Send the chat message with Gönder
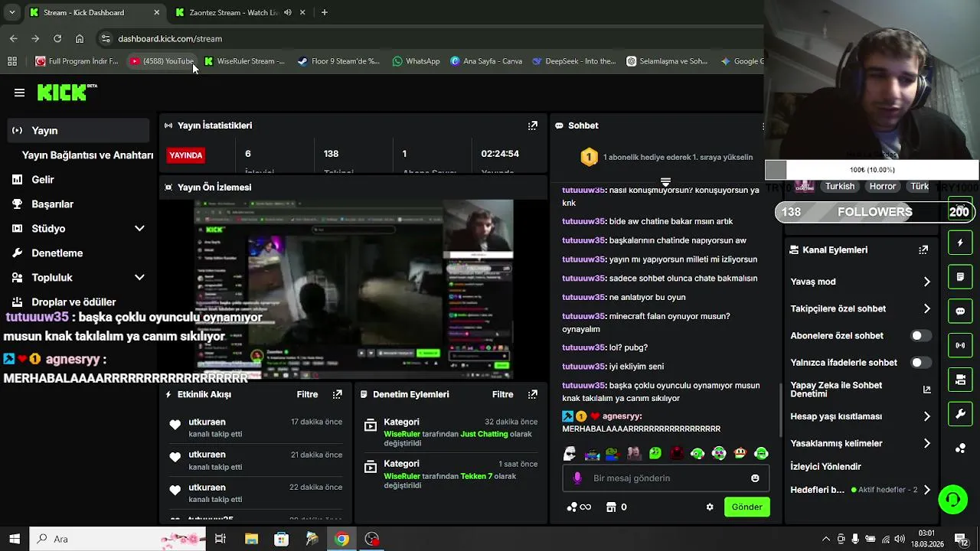Viewport: 980px width, 551px height. (x=746, y=507)
